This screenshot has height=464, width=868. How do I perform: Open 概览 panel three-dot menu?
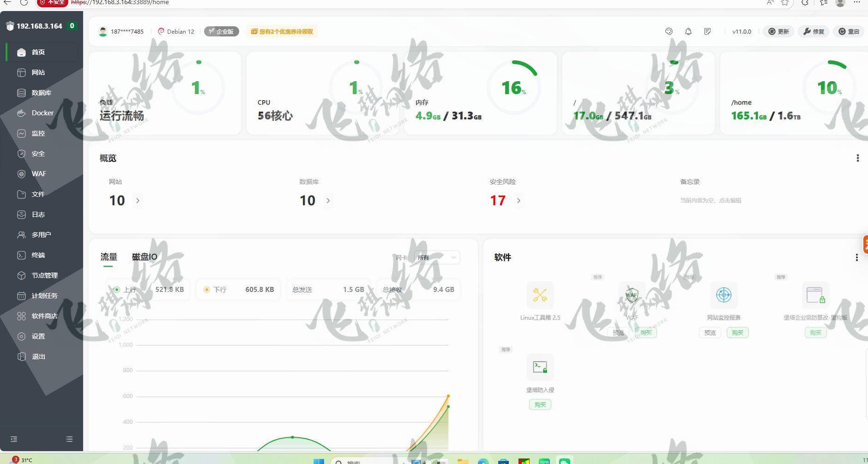point(857,158)
